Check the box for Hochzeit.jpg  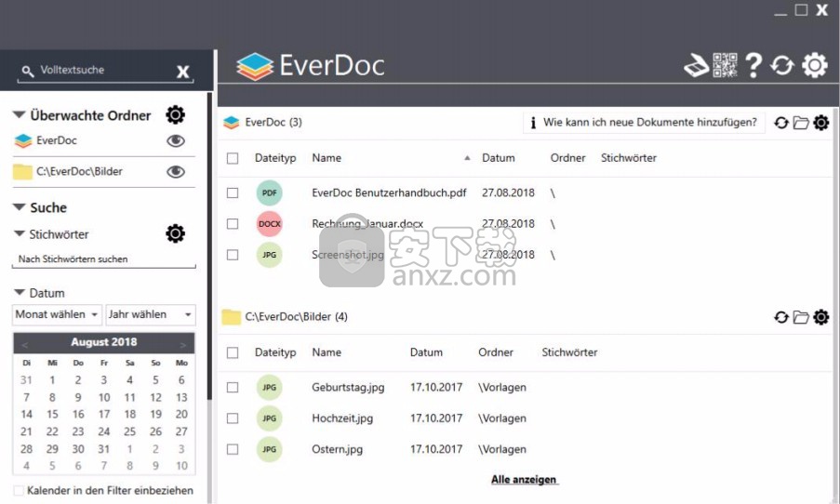233,418
